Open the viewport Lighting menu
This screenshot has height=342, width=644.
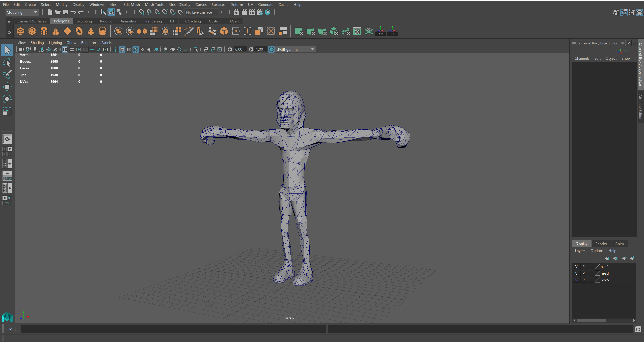click(x=55, y=43)
